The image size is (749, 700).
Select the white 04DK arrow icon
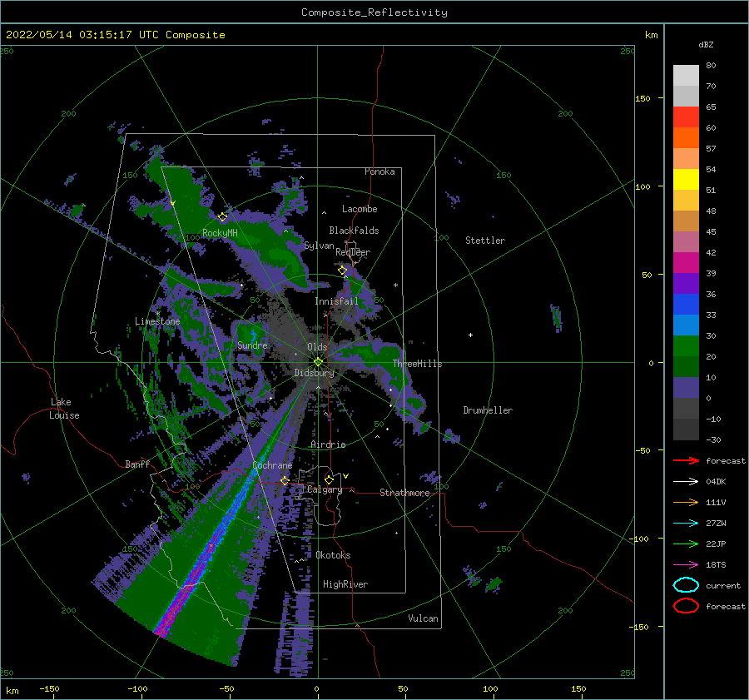click(686, 482)
